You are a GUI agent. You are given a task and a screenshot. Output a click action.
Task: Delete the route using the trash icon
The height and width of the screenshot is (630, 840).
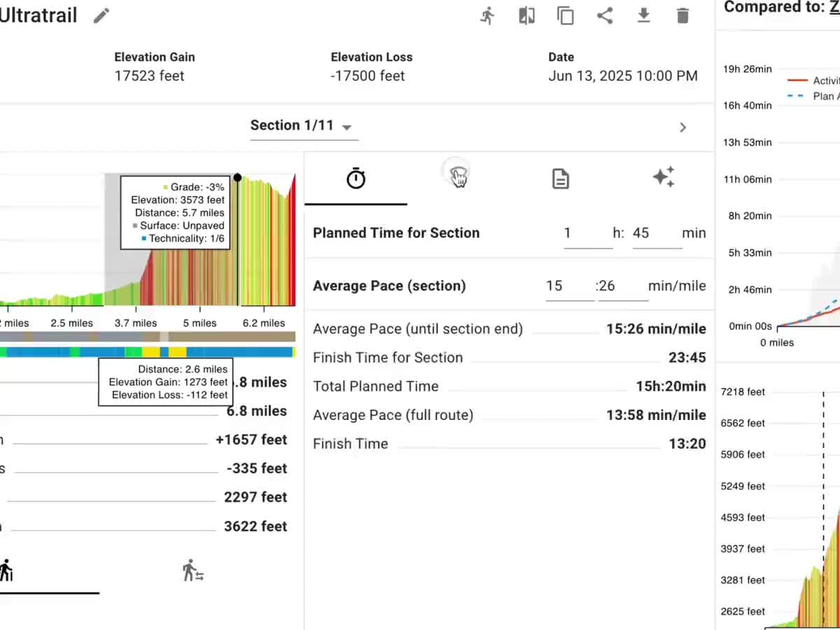[x=682, y=15]
